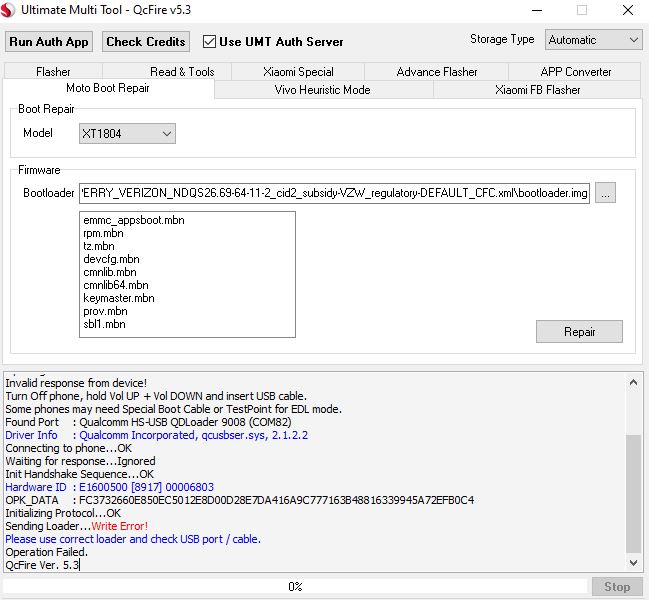The height and width of the screenshot is (600, 649).
Task: Click the log scrollbar down arrow
Action: coord(633,563)
